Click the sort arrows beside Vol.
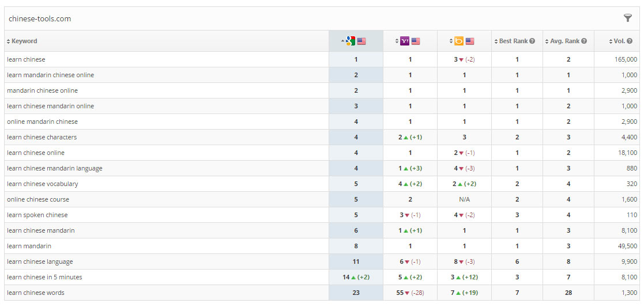 point(611,41)
